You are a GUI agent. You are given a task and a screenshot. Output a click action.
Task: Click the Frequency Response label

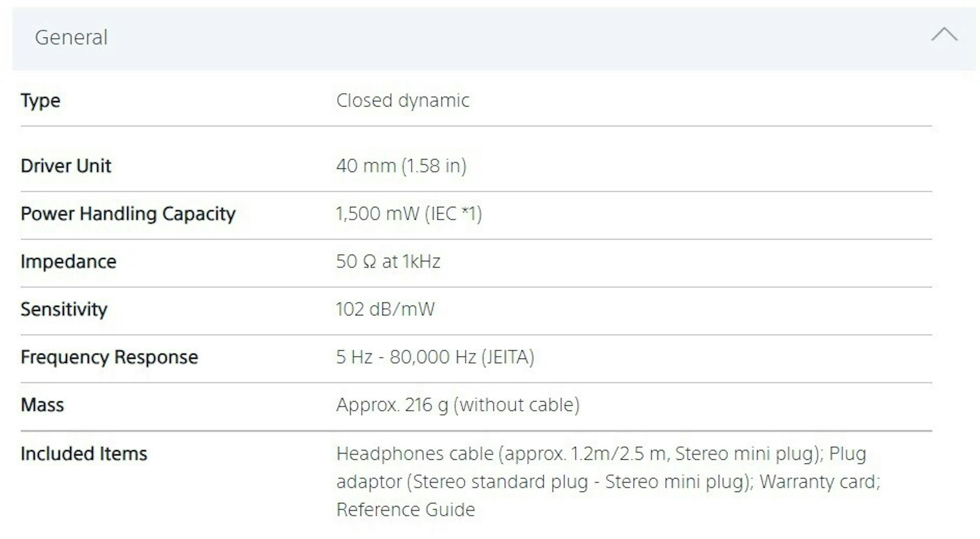[109, 357]
